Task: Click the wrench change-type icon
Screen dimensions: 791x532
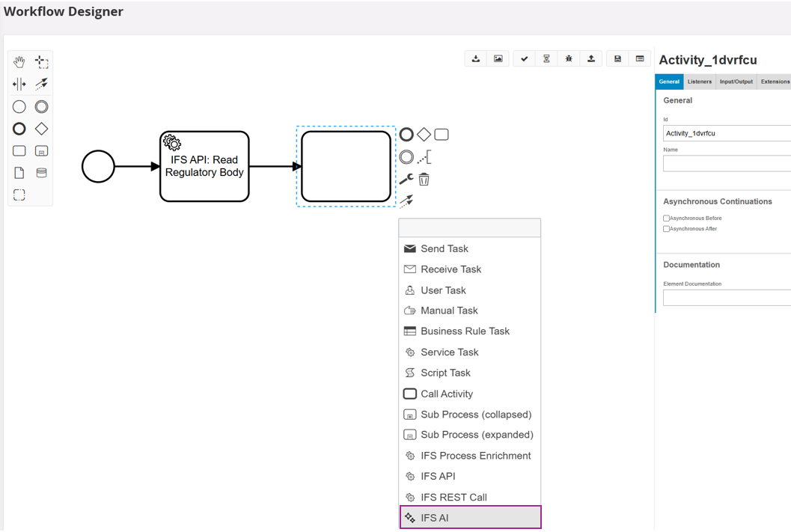Action: click(406, 179)
